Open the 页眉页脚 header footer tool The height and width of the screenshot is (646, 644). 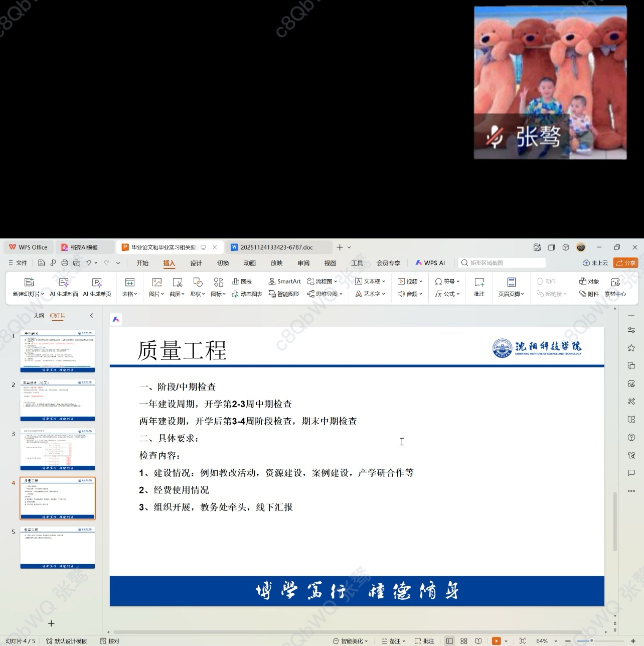[511, 287]
